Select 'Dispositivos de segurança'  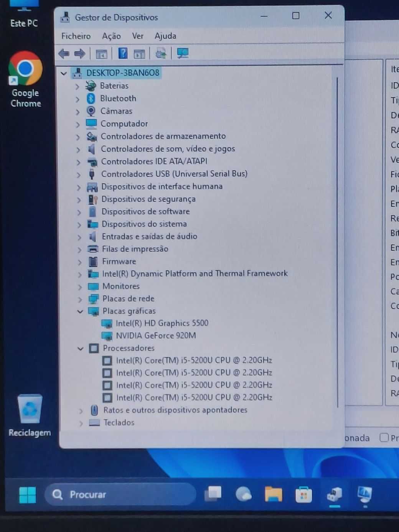click(x=148, y=199)
